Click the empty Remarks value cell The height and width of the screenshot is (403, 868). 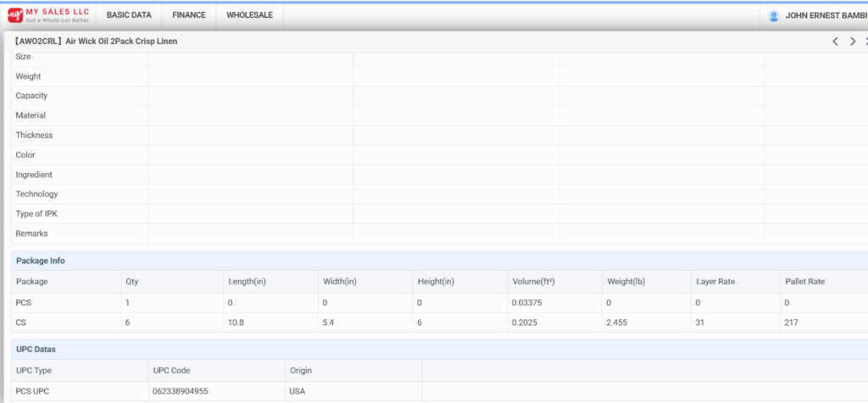pos(250,233)
